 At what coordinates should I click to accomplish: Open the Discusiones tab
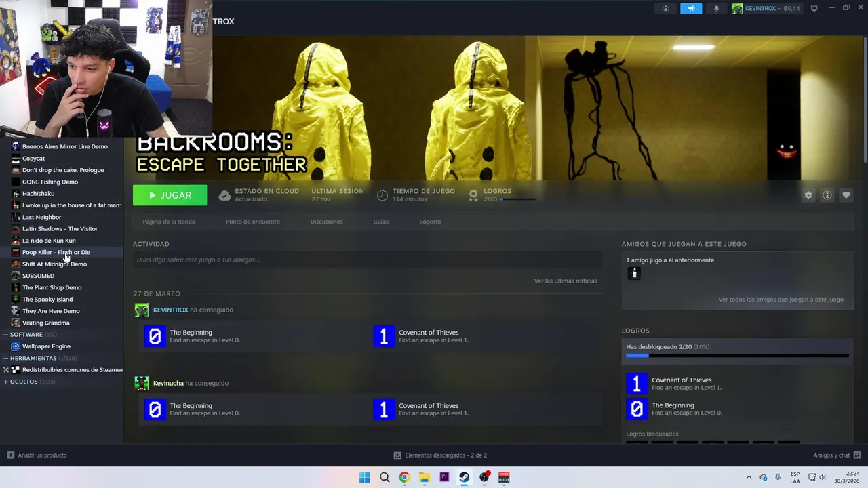tap(327, 222)
